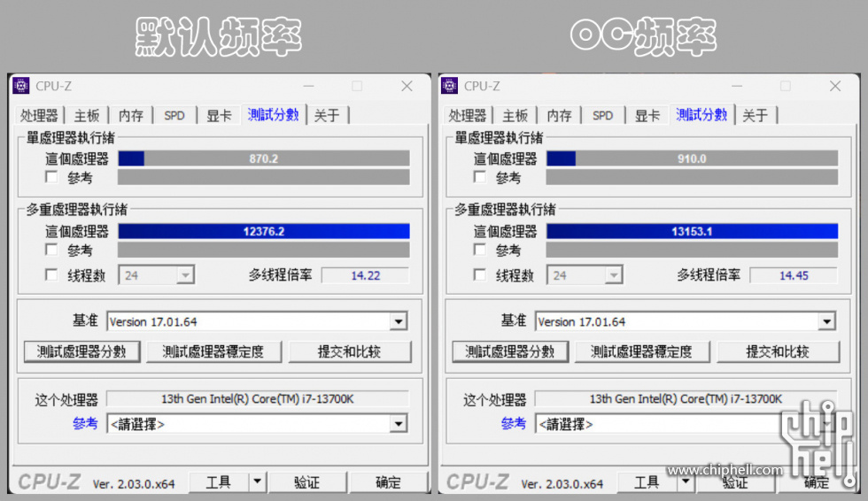The width and height of the screenshot is (868, 501).
Task: Toggle 线程数 checkbox in left window
Action: tap(51, 274)
